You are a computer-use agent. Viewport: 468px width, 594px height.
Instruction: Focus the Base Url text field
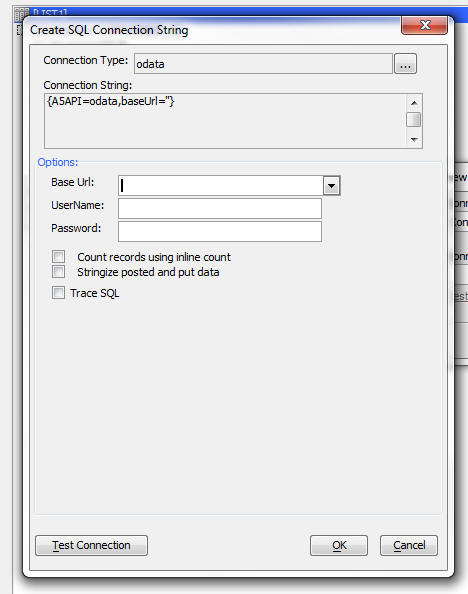click(x=221, y=186)
